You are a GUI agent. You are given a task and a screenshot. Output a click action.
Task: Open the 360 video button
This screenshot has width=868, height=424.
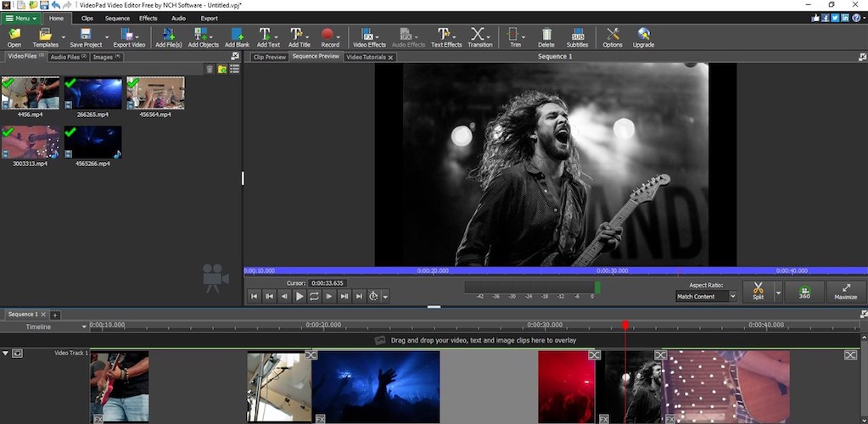point(804,292)
